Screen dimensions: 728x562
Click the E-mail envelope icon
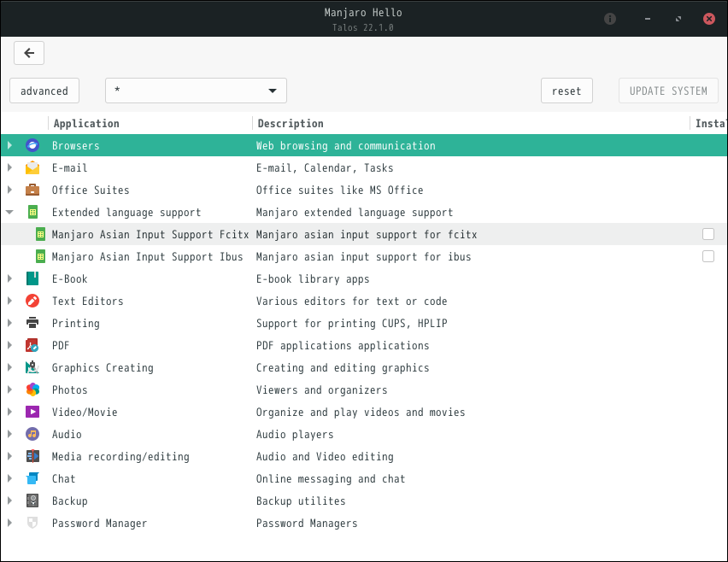(32, 167)
